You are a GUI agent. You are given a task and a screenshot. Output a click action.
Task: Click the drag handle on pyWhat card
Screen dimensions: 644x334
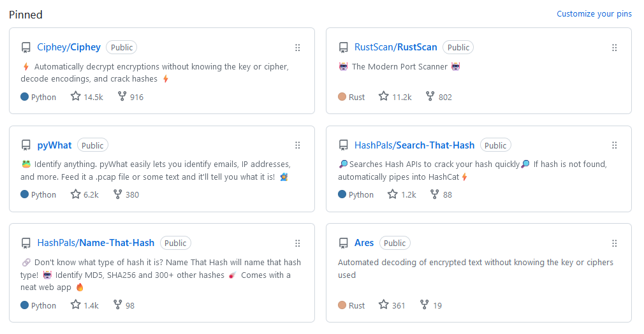coord(297,145)
